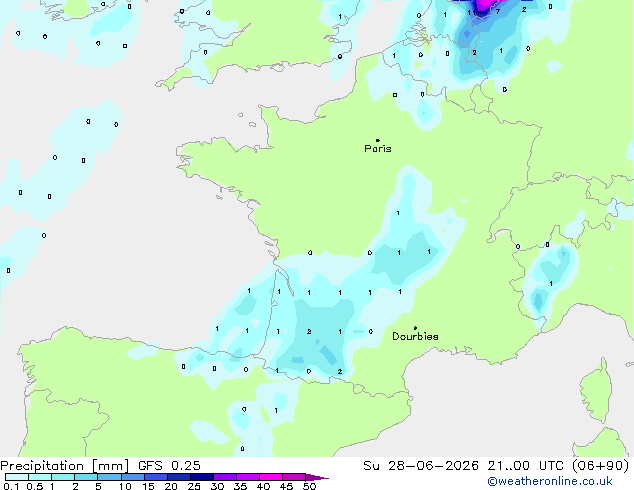Click the '11' precipitation value on map
The height and width of the screenshot is (490, 634).
[x=471, y=13]
